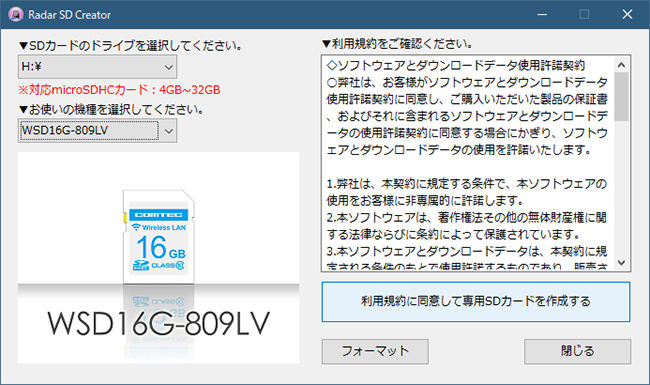
Task: Click the 閉じる button
Action: click(577, 351)
